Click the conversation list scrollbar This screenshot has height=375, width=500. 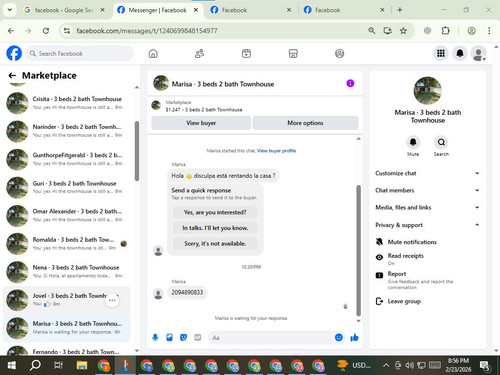click(137, 151)
